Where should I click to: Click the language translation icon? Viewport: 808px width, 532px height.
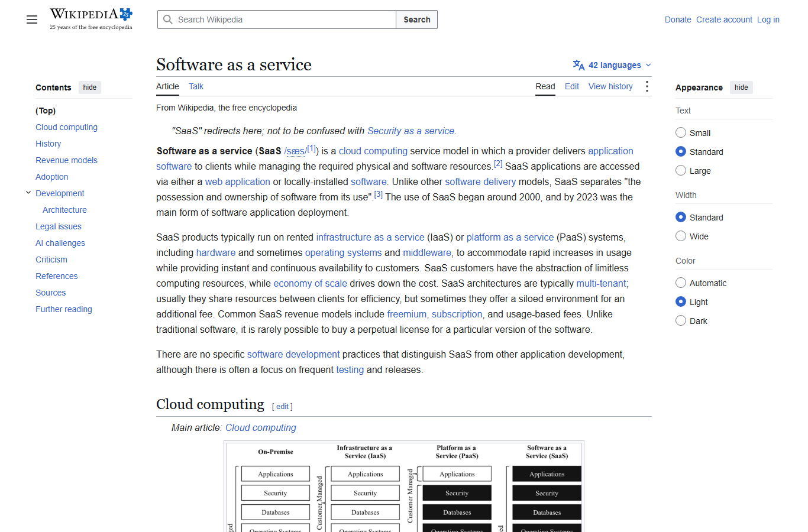click(x=578, y=65)
